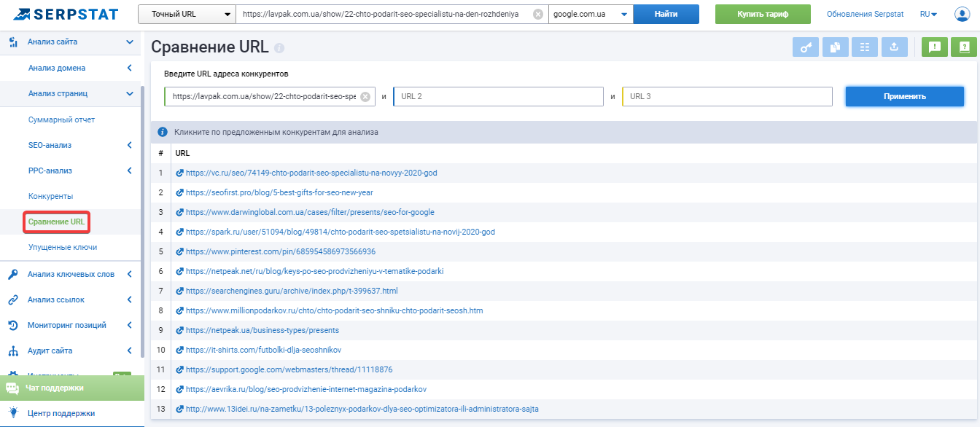The image size is (980, 427).
Task: Click the Применить button
Action: point(905,96)
